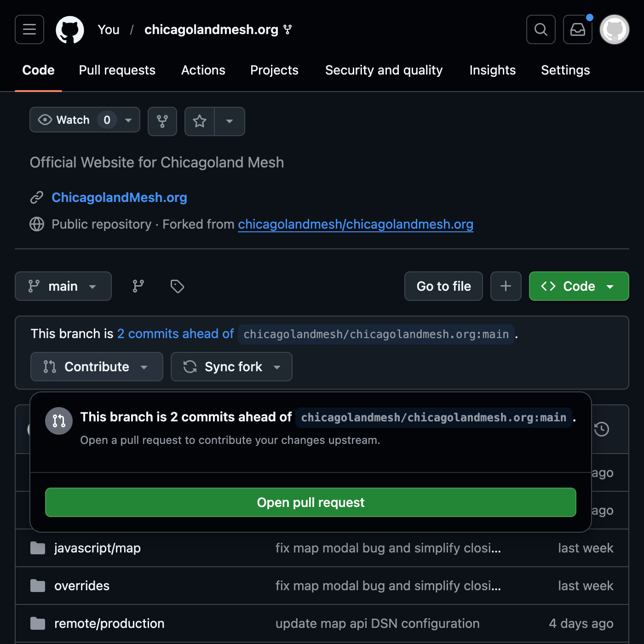This screenshot has height=644, width=644.
Task: View commit history via clock icon
Action: point(602,429)
